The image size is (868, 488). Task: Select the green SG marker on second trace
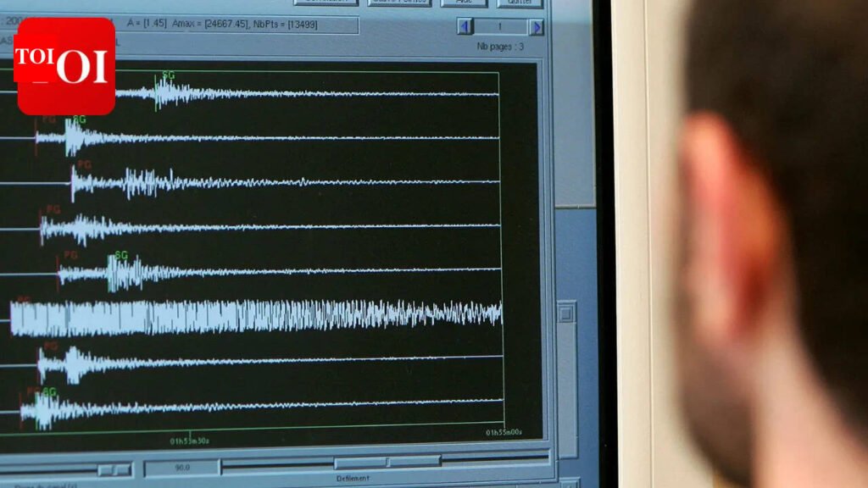click(80, 119)
